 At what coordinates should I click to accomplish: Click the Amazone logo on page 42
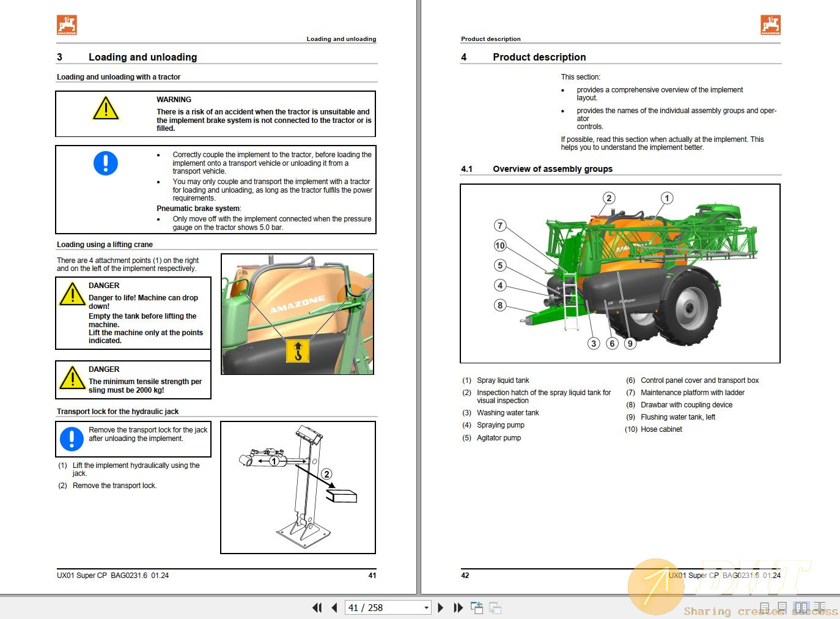(x=770, y=25)
